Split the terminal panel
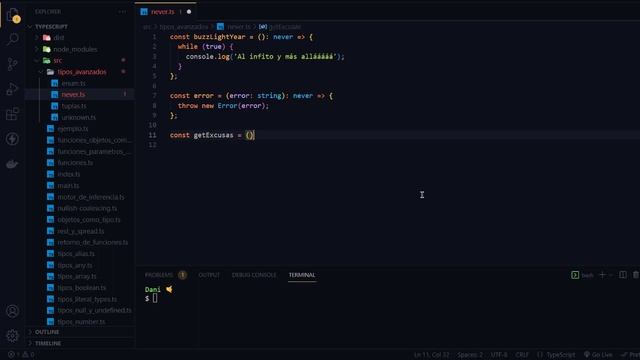 623,275
